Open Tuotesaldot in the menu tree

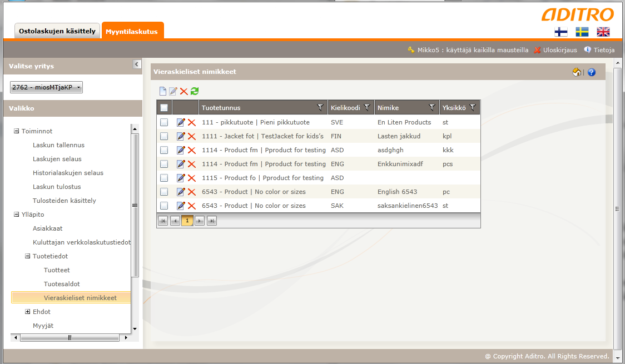(62, 284)
